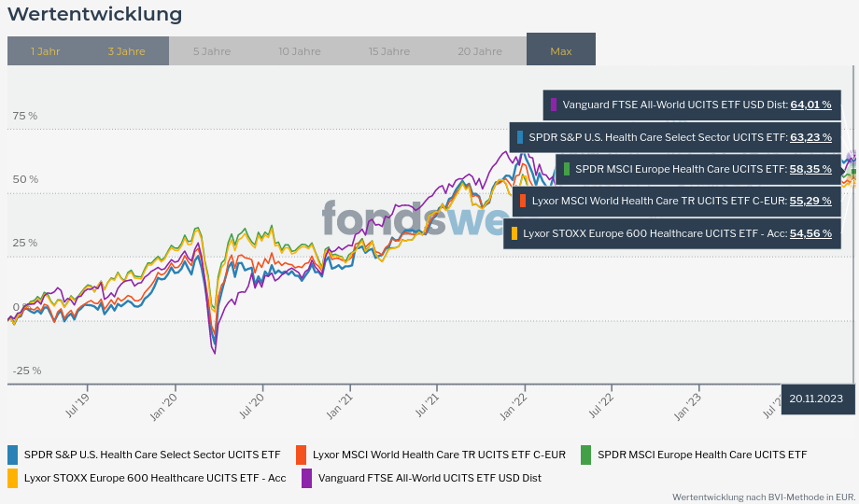Click the 20.11.2023 date marker label
The height and width of the screenshot is (504, 859).
(x=815, y=399)
